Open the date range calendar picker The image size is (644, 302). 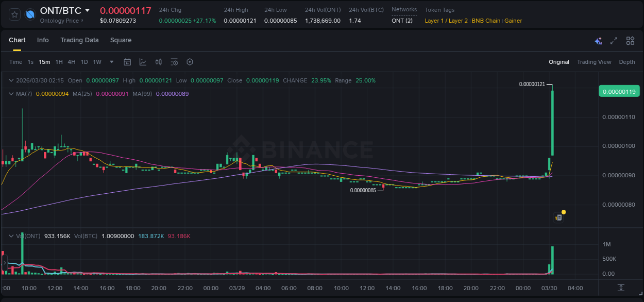pyautogui.click(x=127, y=62)
